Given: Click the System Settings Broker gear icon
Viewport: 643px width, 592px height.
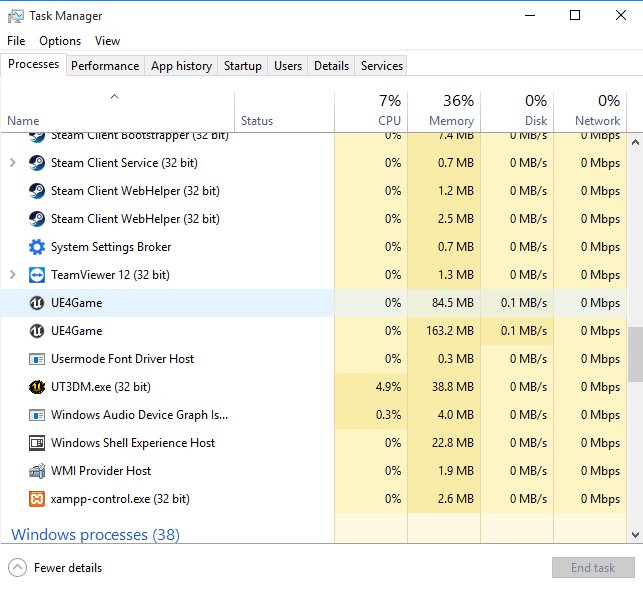Looking at the screenshot, I should click(x=37, y=247).
